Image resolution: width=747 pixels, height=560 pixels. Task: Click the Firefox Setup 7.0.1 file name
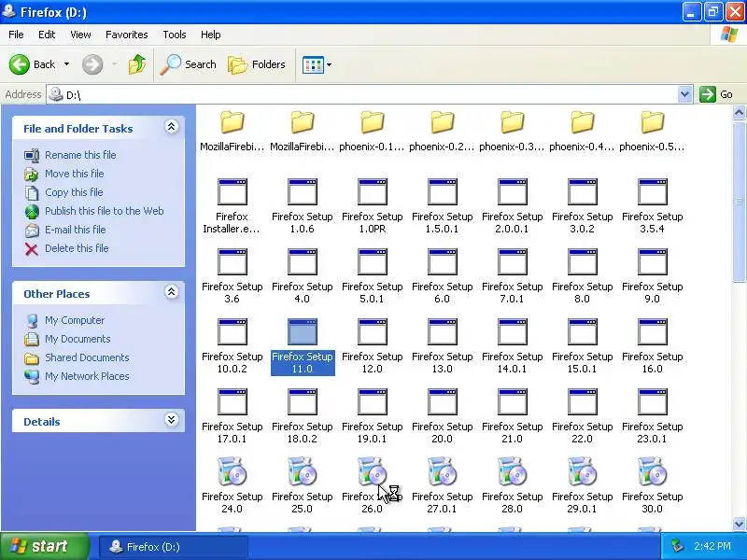click(512, 292)
